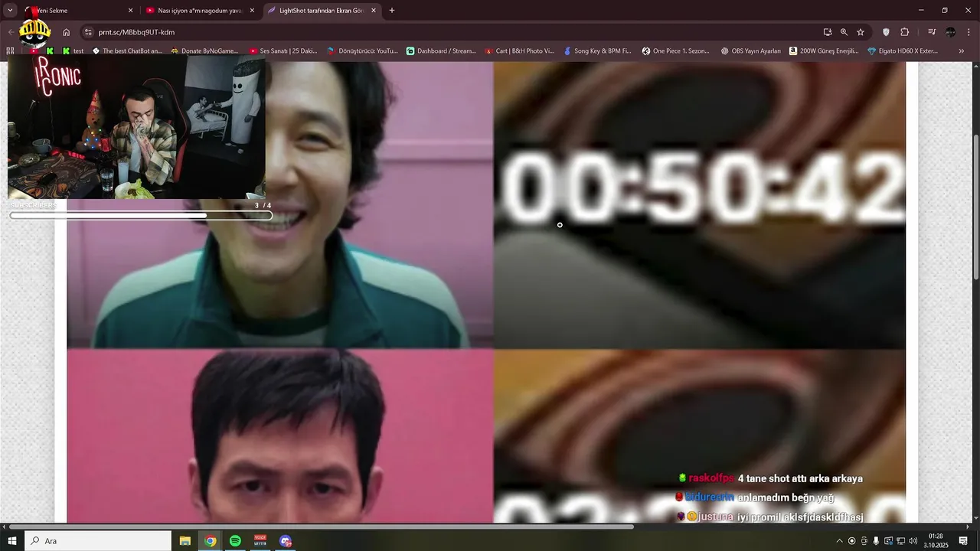980x551 pixels.
Task: Open the 'test' bookmark
Action: pyautogui.click(x=73, y=51)
